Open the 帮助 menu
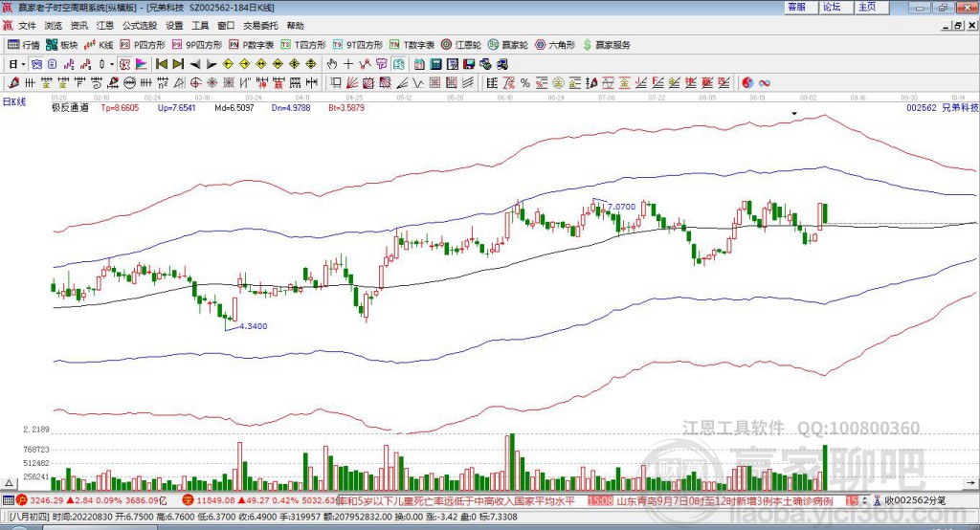 click(295, 26)
